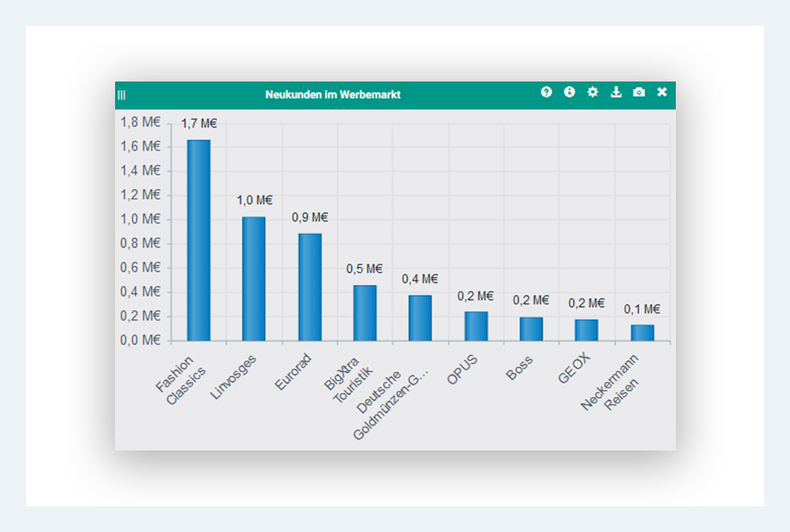Click the 1,8 M€ y-axis tick
The width and height of the screenshot is (790, 532).
tap(140, 123)
